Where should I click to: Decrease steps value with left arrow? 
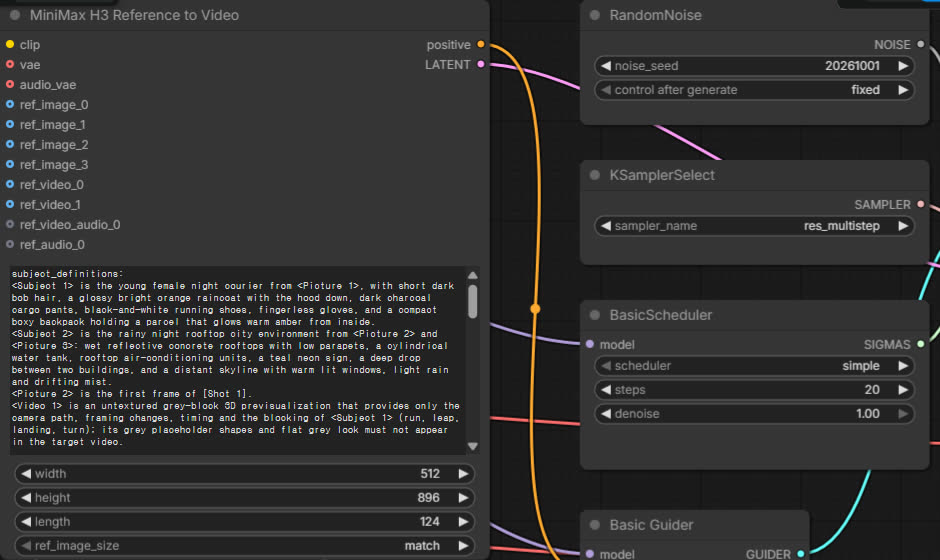pyautogui.click(x=605, y=390)
